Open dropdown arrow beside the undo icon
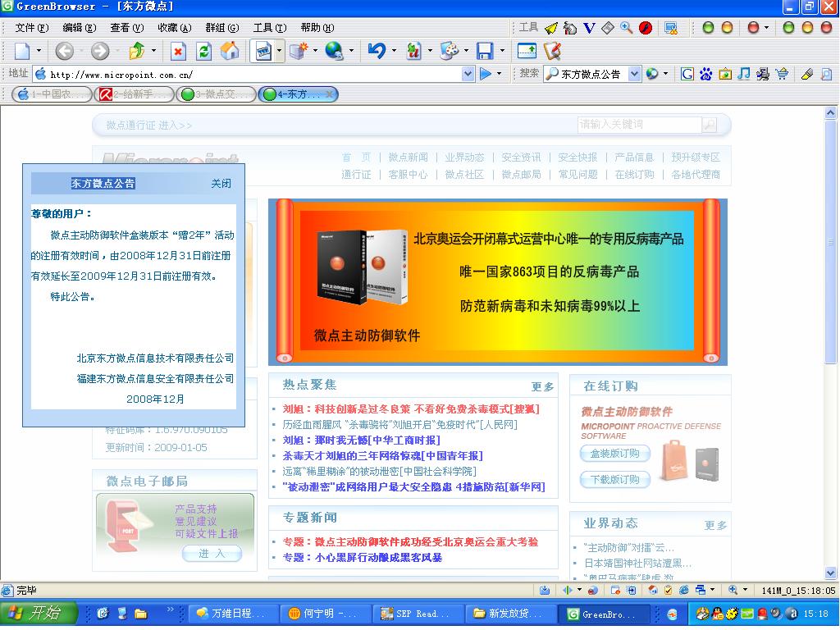 [394, 52]
